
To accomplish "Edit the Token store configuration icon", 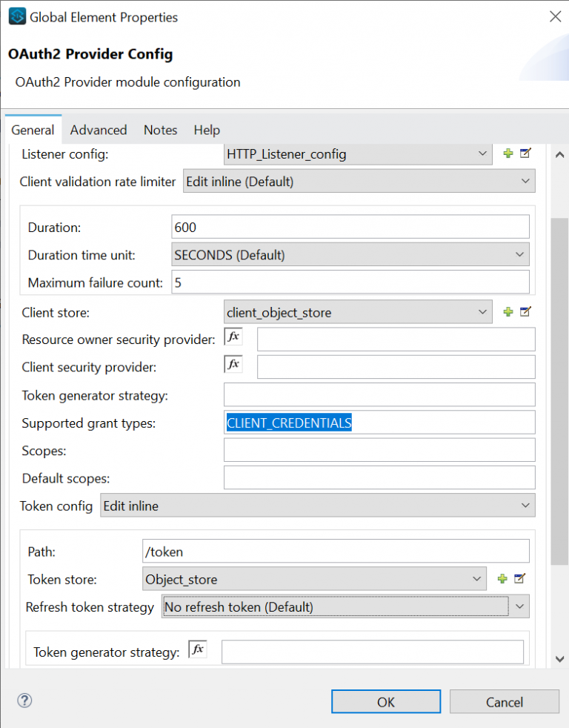I will click(519, 579).
